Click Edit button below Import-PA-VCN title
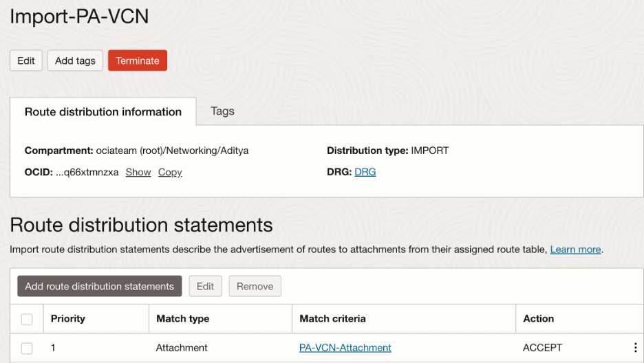 [26, 60]
